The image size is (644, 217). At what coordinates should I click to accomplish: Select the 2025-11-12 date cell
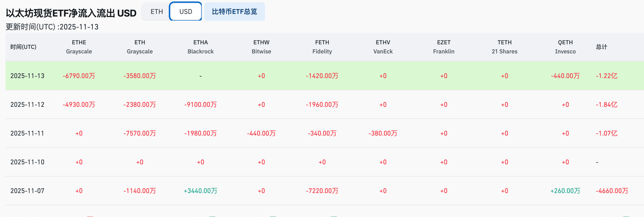(x=27, y=105)
